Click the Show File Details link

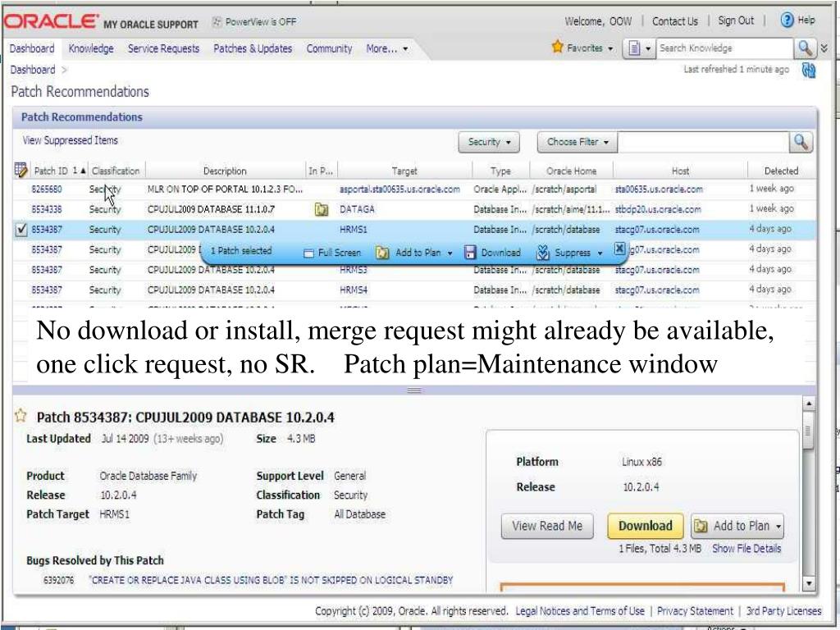(746, 548)
